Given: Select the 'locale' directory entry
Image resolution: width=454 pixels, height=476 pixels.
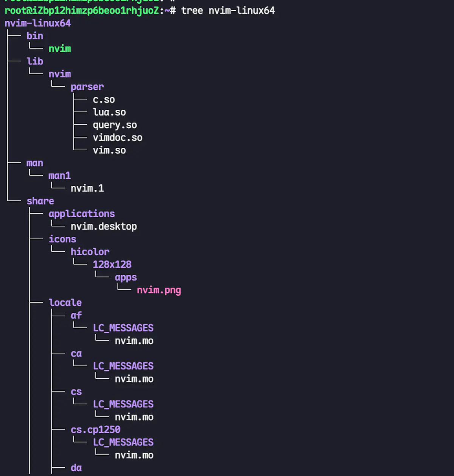Looking at the screenshot, I should click(x=65, y=303).
